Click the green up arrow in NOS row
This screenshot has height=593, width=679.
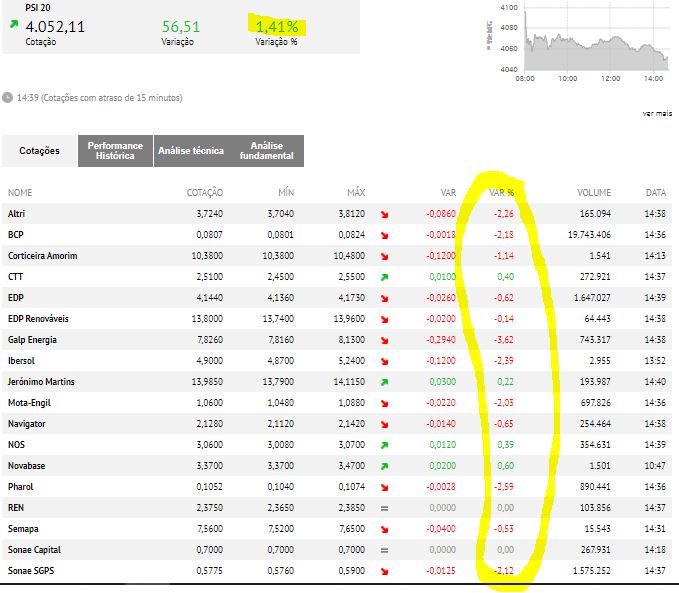tap(384, 445)
